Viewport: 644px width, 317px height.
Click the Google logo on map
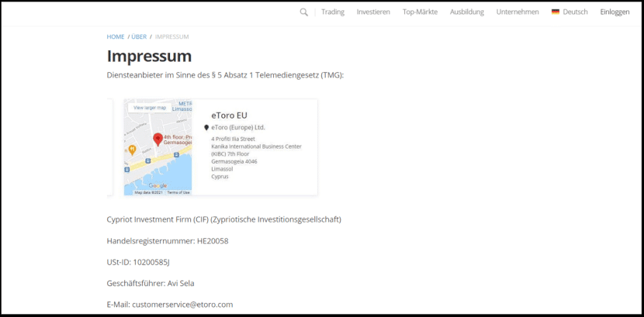coord(158,185)
